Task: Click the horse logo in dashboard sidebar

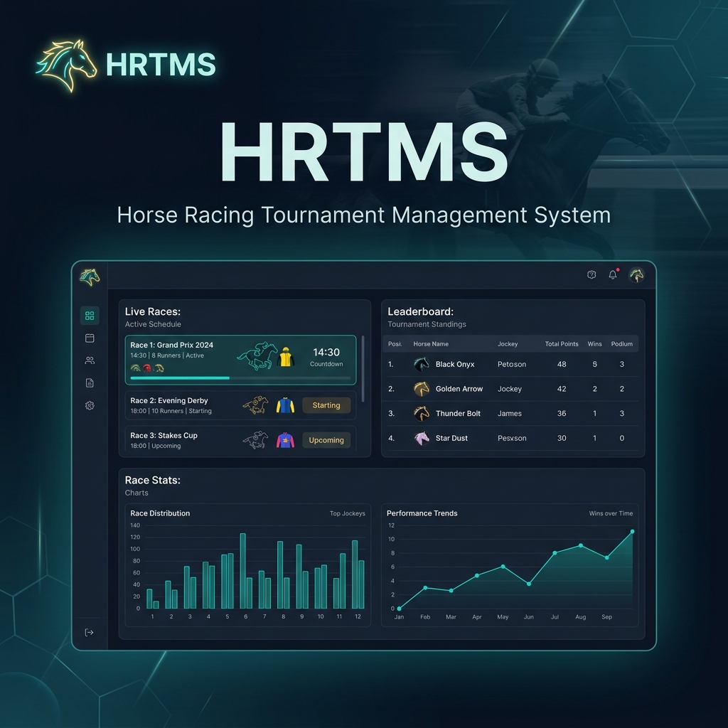Action: (90, 277)
